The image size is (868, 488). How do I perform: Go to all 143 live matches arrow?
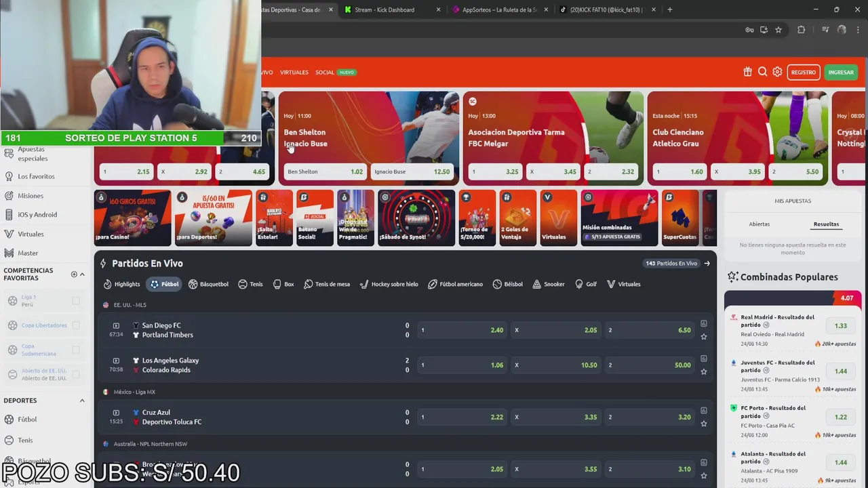coord(707,264)
